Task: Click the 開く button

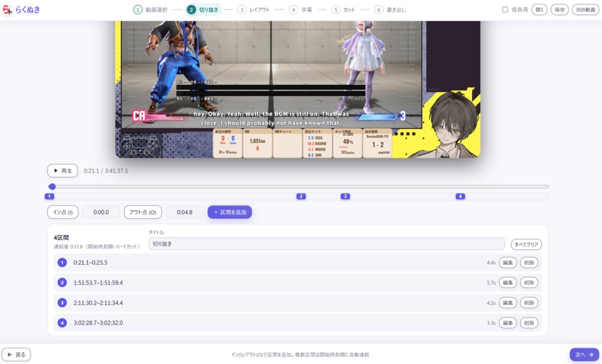Action: pos(540,9)
